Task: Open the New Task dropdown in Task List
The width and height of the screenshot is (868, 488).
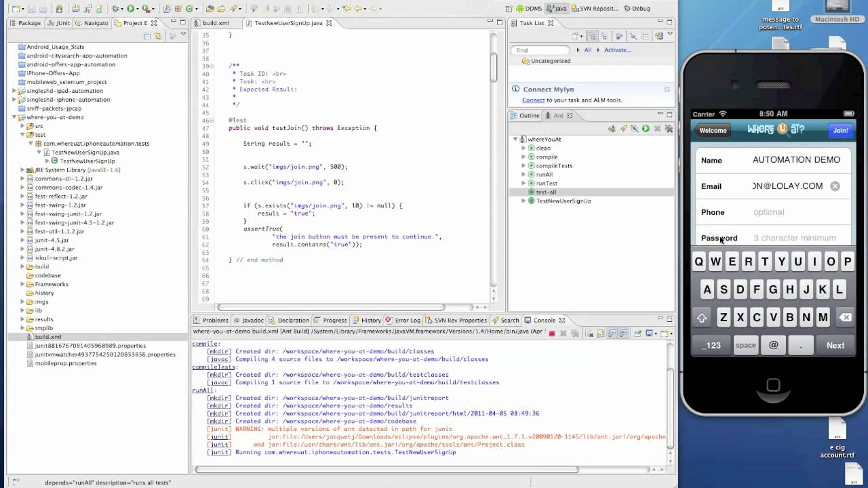Action: tap(581, 36)
